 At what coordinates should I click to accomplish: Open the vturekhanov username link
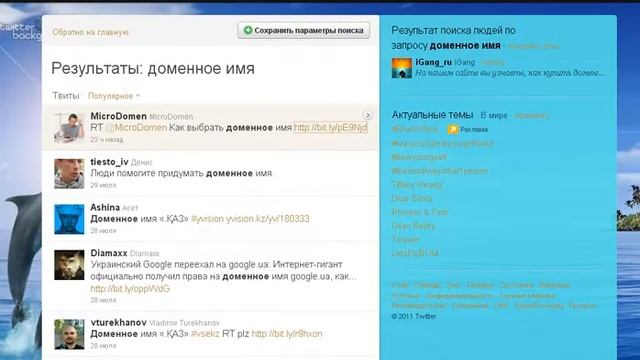(x=118, y=322)
